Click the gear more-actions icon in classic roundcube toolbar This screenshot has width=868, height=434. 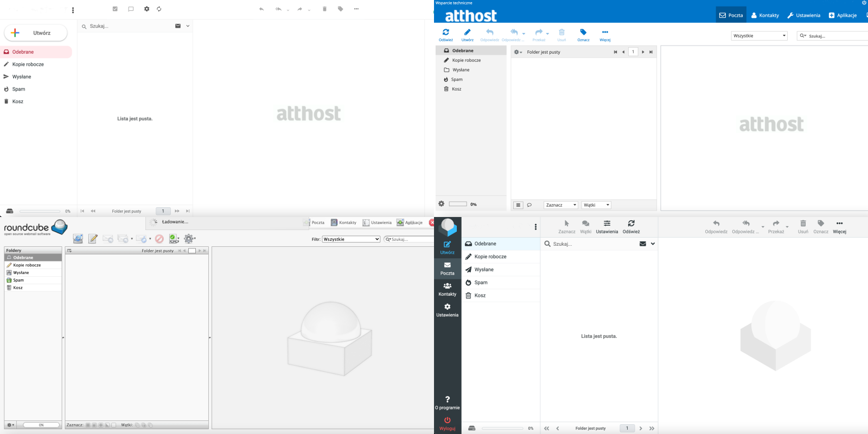point(189,239)
